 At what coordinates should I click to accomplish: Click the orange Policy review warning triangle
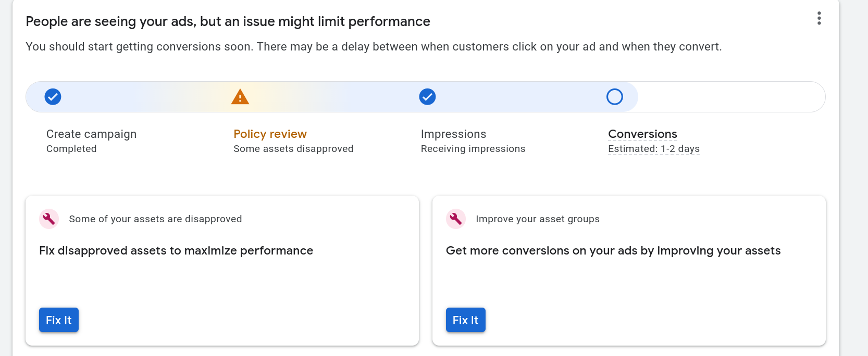coord(240,97)
